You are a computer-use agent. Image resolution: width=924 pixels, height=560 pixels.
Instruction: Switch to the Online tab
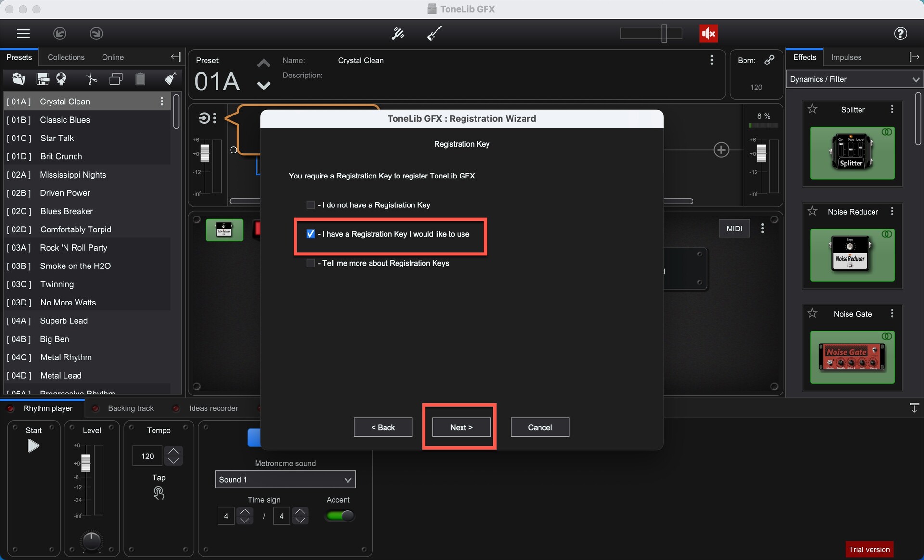(113, 57)
